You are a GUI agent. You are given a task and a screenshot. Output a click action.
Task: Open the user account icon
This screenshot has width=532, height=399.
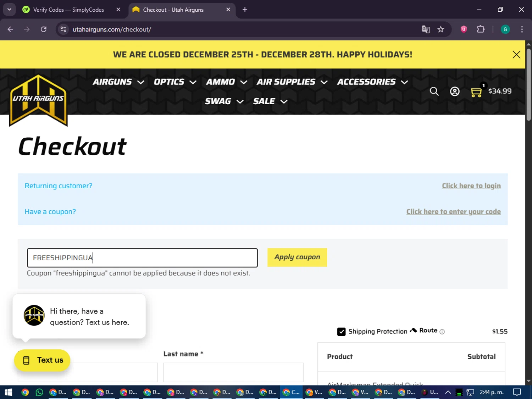(455, 92)
